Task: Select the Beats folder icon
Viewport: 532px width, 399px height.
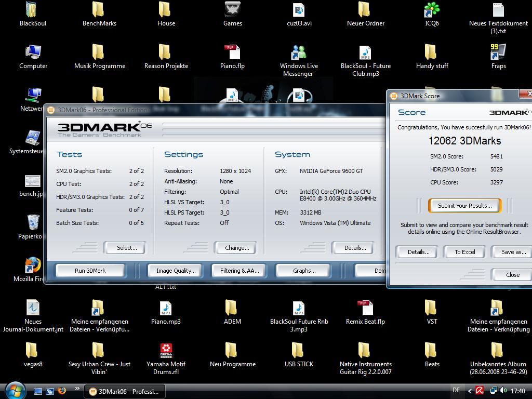Action: coord(432,355)
